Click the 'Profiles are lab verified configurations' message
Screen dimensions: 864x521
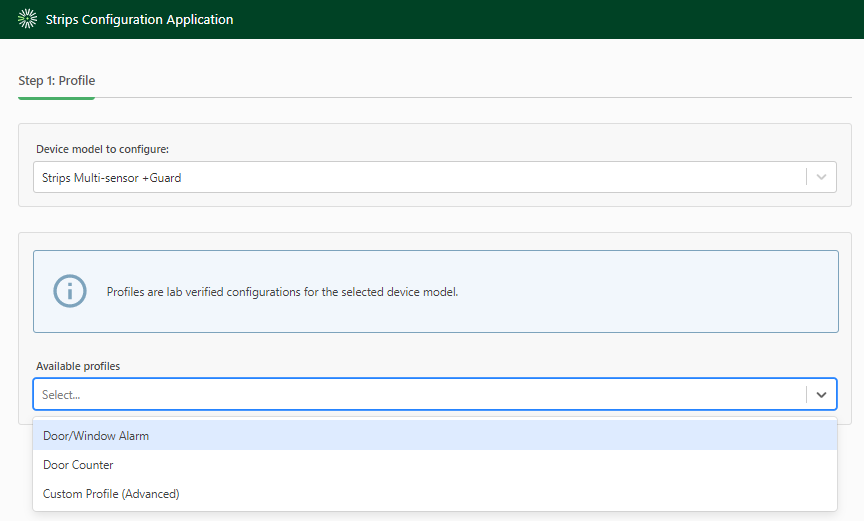coord(282,292)
